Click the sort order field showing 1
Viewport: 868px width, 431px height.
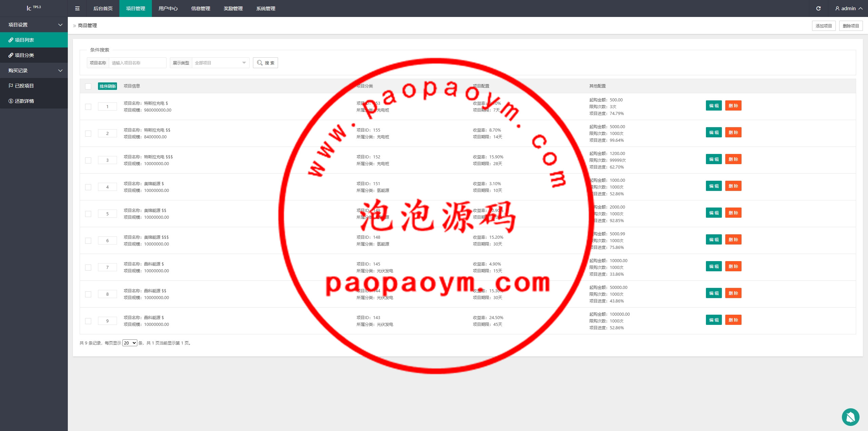pyautogui.click(x=107, y=106)
